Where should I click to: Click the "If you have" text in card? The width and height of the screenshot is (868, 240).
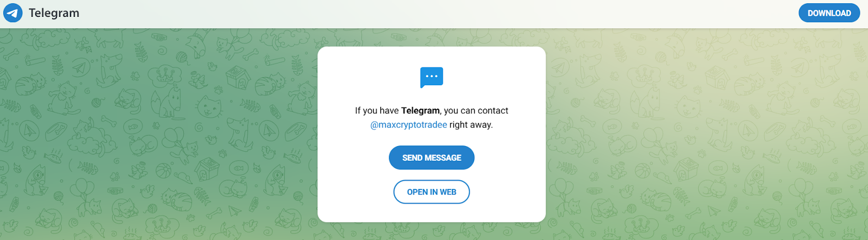(x=377, y=111)
